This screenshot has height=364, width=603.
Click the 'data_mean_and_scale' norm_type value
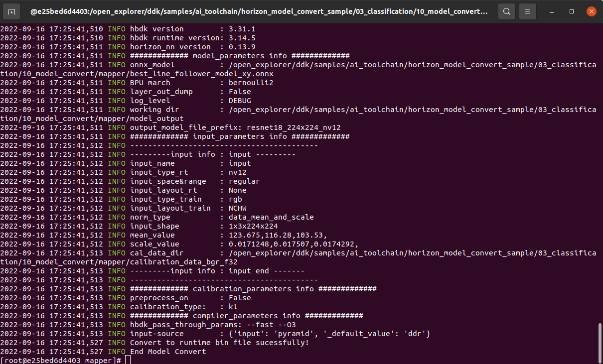click(271, 217)
